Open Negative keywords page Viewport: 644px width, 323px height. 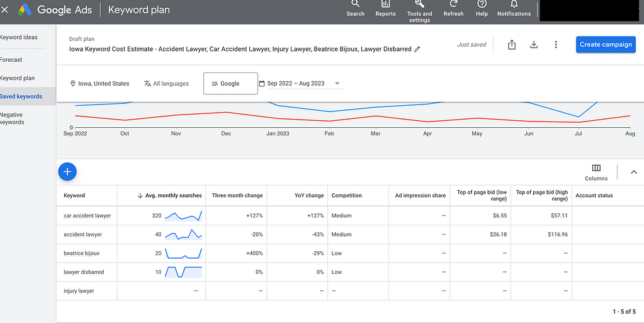coord(13,118)
